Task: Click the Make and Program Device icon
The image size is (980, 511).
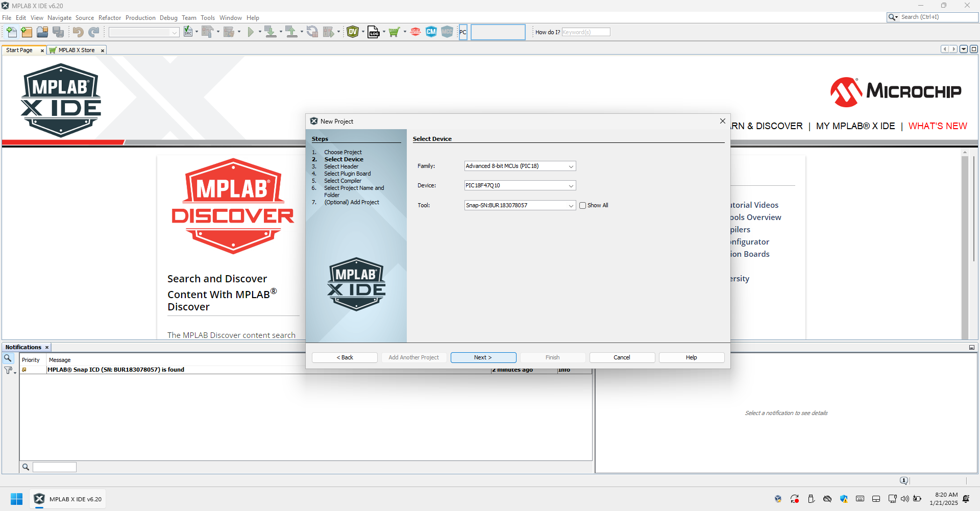Action: pyautogui.click(x=271, y=32)
